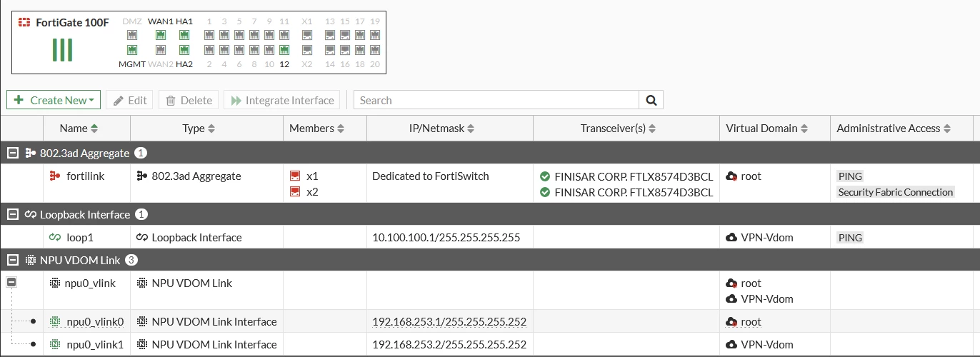Click the PING tag in fortilink row

pyautogui.click(x=850, y=176)
